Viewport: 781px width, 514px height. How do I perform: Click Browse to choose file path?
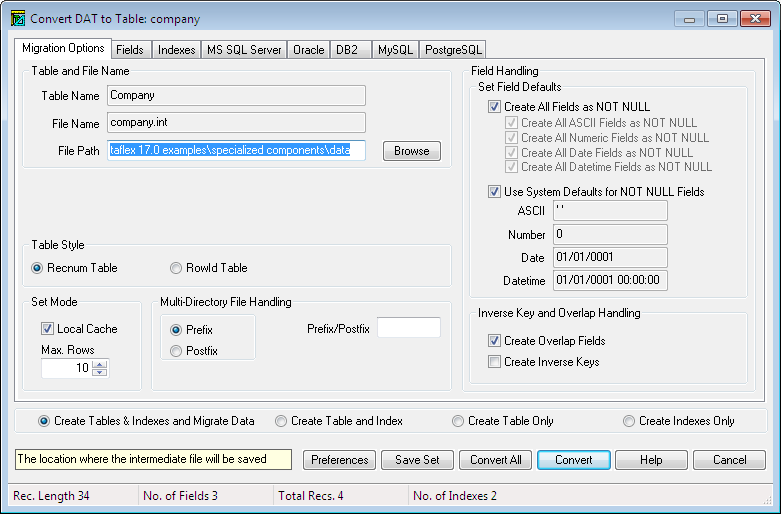tap(411, 151)
